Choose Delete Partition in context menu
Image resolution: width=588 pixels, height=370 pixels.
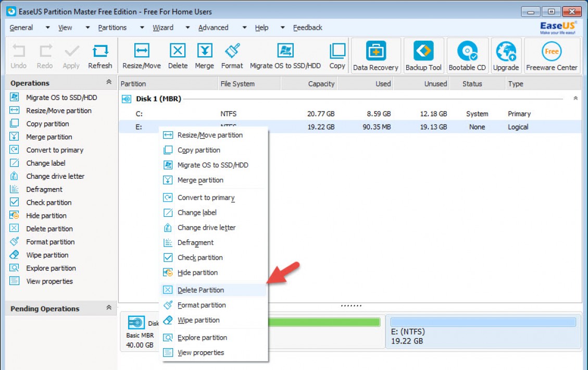[214, 290]
